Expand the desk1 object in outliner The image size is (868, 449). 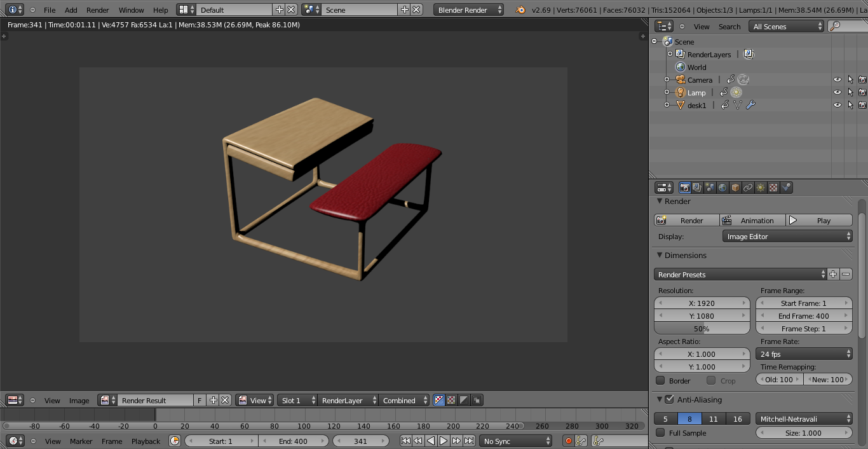[x=667, y=105]
